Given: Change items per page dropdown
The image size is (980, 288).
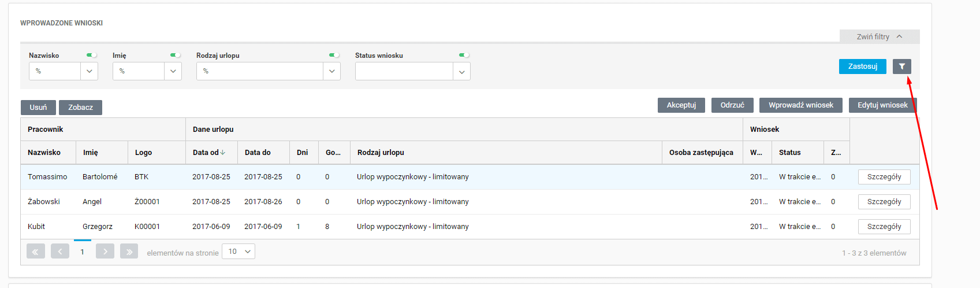Looking at the screenshot, I should point(239,252).
